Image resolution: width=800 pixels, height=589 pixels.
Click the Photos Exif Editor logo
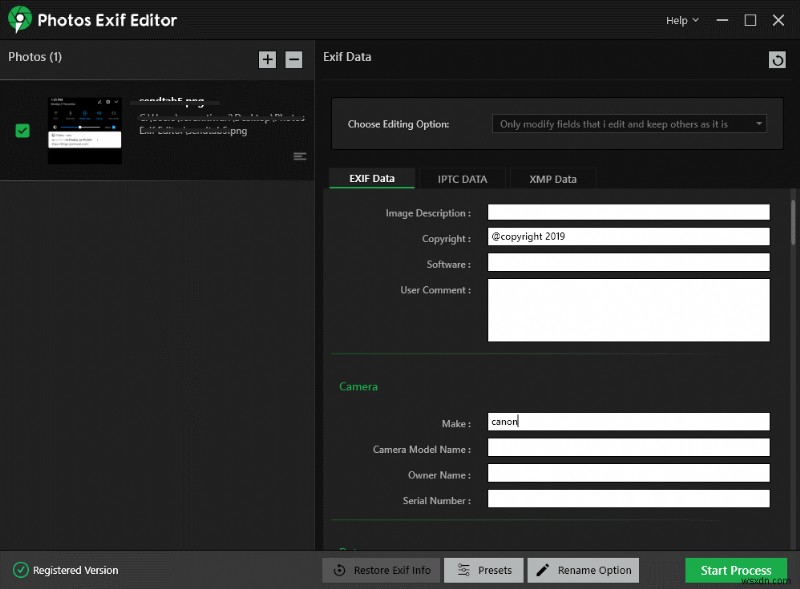[x=19, y=20]
